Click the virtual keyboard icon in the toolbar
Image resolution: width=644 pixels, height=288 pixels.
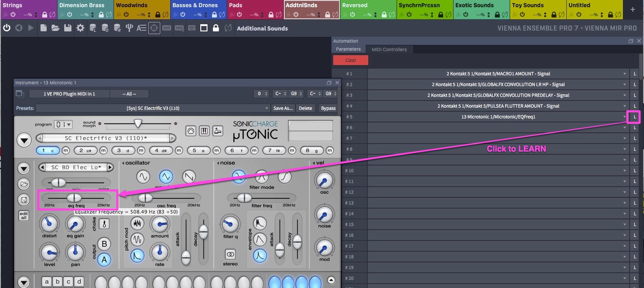[x=192, y=28]
